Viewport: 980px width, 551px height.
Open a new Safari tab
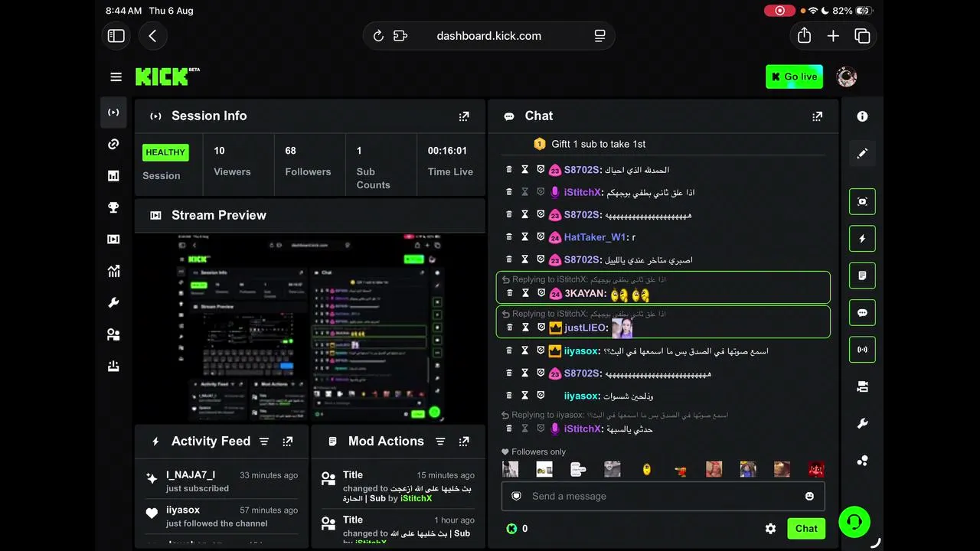[x=833, y=36]
